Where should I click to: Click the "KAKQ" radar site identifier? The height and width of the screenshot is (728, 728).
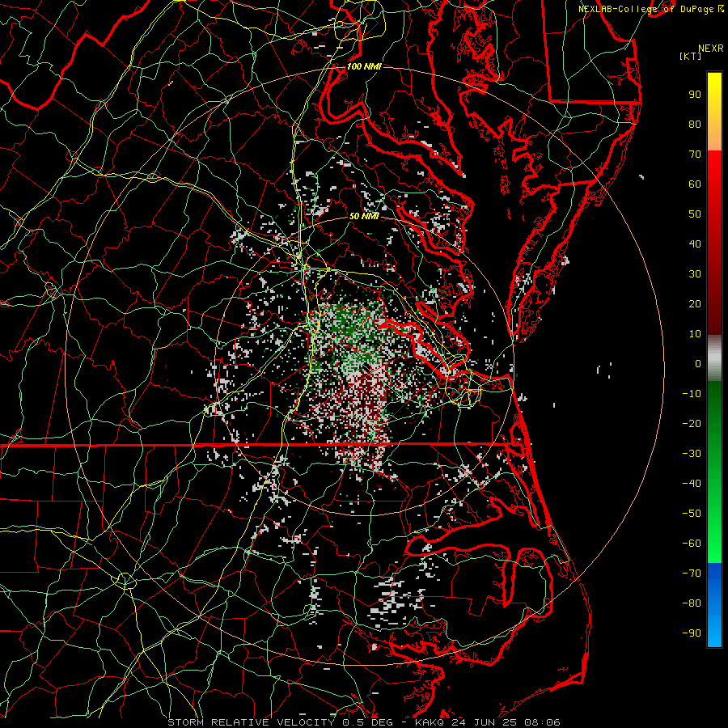(x=430, y=722)
